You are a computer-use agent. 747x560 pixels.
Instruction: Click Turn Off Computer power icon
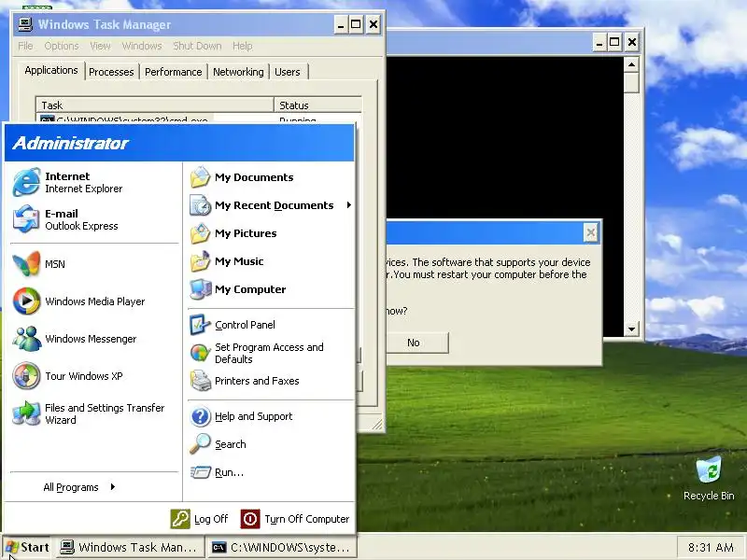[250, 519]
